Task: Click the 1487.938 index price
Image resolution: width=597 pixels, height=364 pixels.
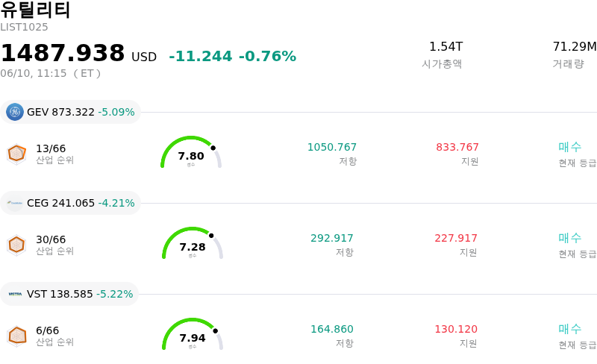Action: [x=63, y=53]
